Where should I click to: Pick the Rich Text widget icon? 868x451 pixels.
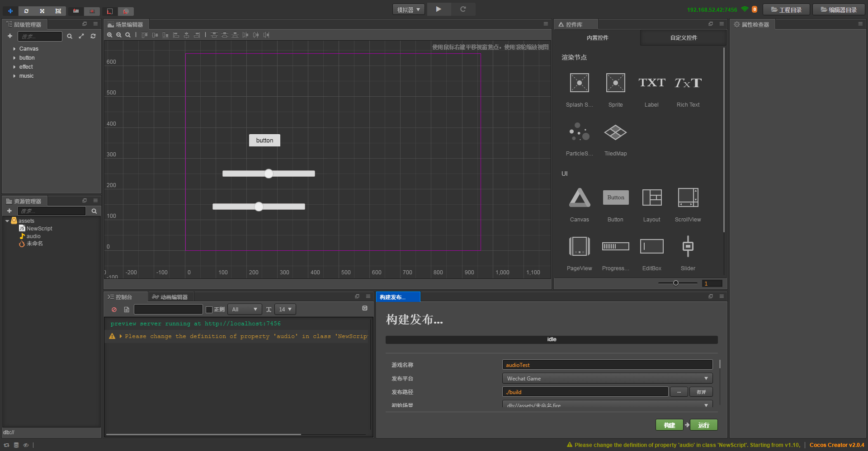(x=688, y=83)
